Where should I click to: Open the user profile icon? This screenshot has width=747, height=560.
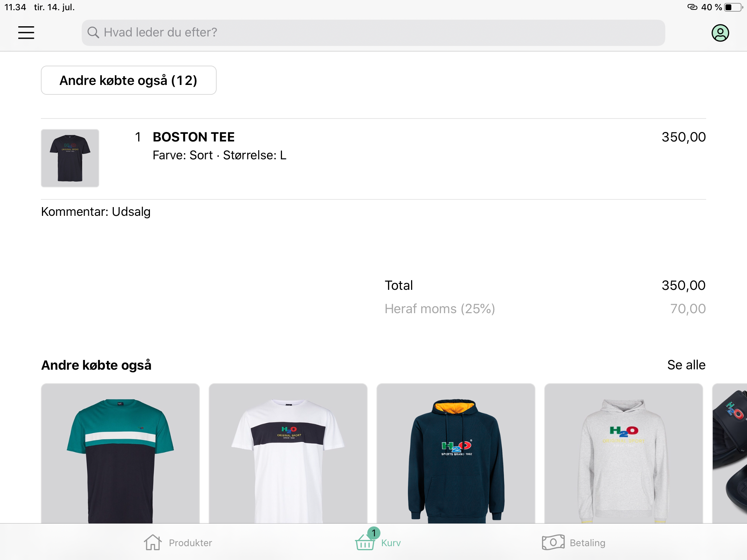(x=720, y=33)
